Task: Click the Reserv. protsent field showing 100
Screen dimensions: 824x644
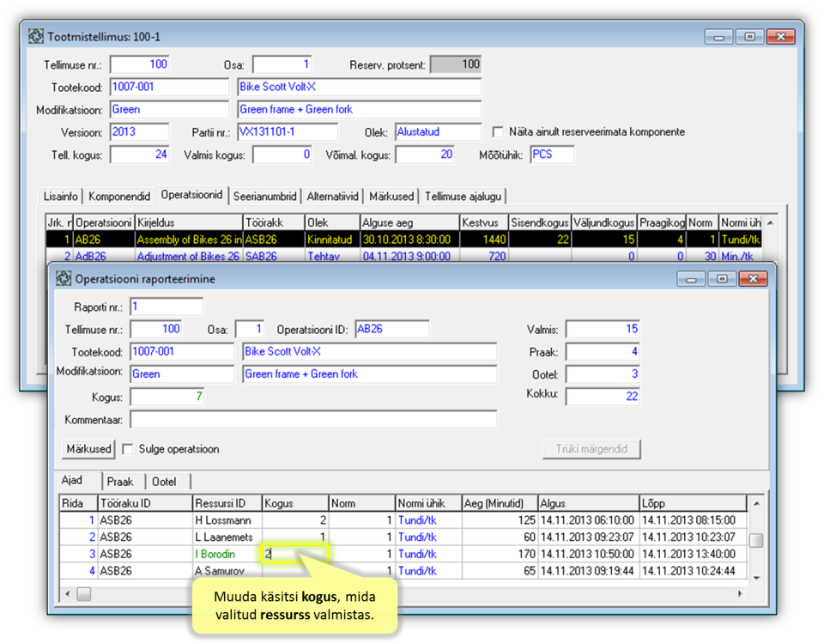Action: pyautogui.click(x=456, y=64)
